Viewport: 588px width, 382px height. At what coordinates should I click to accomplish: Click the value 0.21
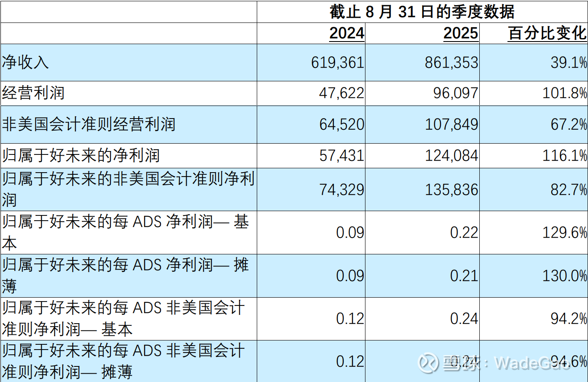coord(464,276)
